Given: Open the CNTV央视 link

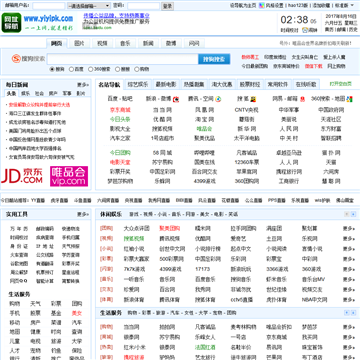Looking at the screenshot, I should coord(246,110).
